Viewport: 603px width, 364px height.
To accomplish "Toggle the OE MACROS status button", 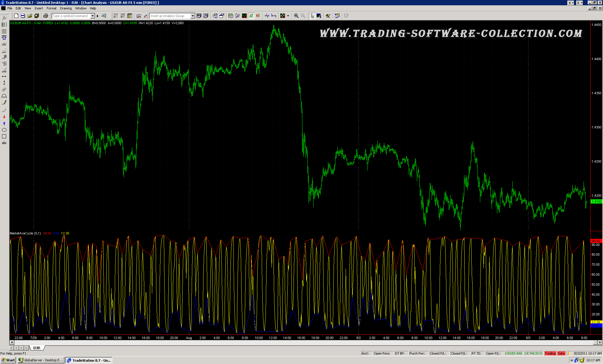I will point(534,353).
